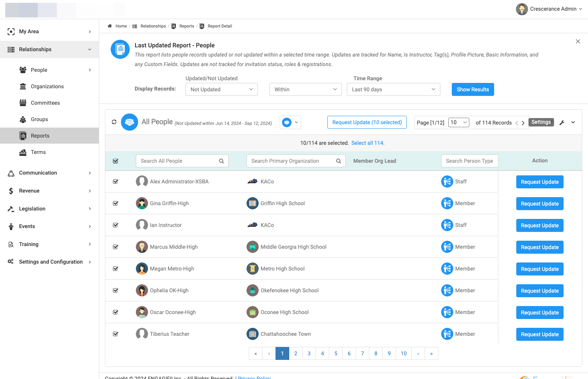Open the Within dropdown
Image resolution: width=588 pixels, height=379 pixels.
click(x=306, y=89)
